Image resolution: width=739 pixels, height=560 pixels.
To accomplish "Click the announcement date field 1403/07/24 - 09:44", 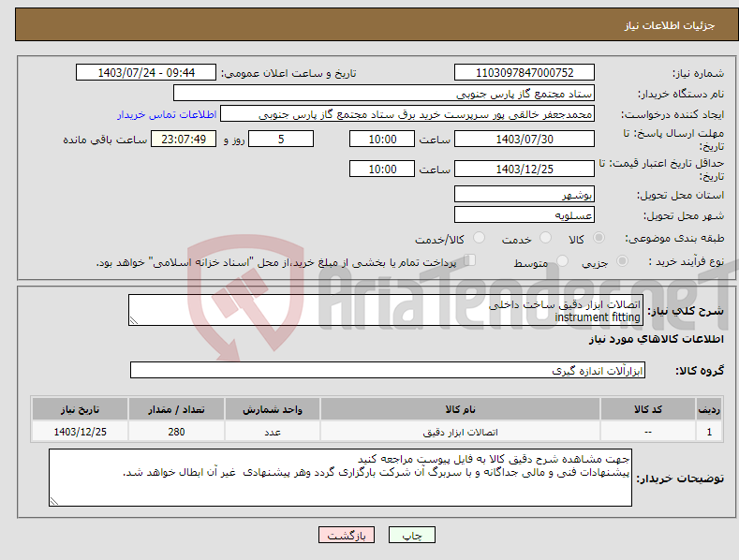I will coord(146,73).
